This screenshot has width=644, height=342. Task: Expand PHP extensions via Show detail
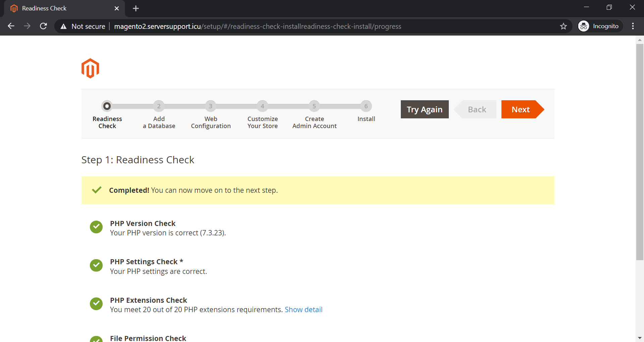[303, 309]
